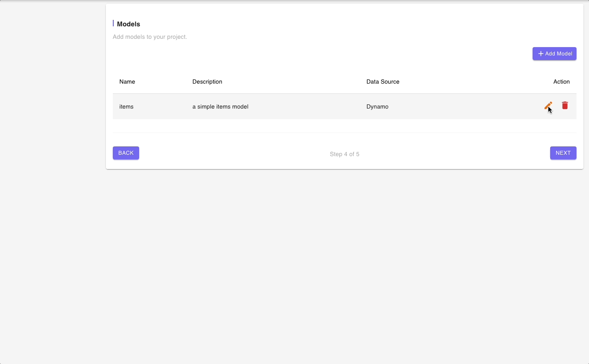Click the Action column header

coord(561,82)
